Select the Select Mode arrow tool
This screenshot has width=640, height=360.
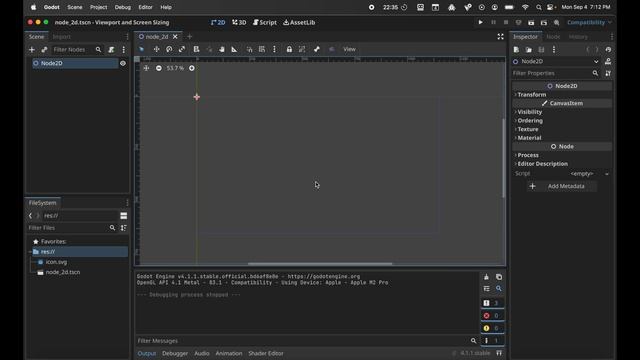point(142,49)
